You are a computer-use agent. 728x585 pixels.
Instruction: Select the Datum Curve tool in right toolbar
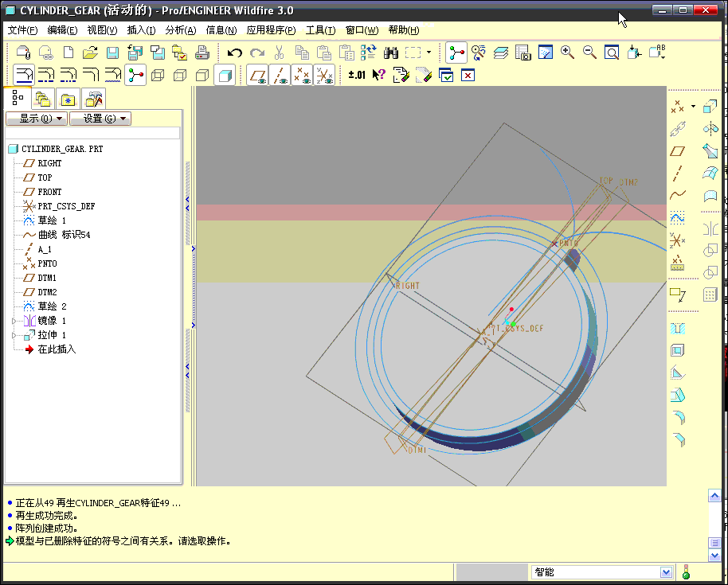pyautogui.click(x=677, y=195)
